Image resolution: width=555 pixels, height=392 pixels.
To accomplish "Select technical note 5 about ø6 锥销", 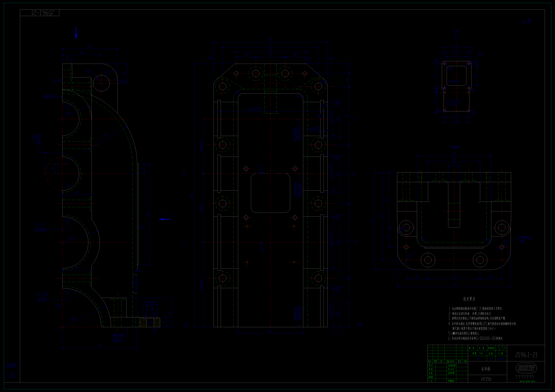I will (x=464, y=333).
